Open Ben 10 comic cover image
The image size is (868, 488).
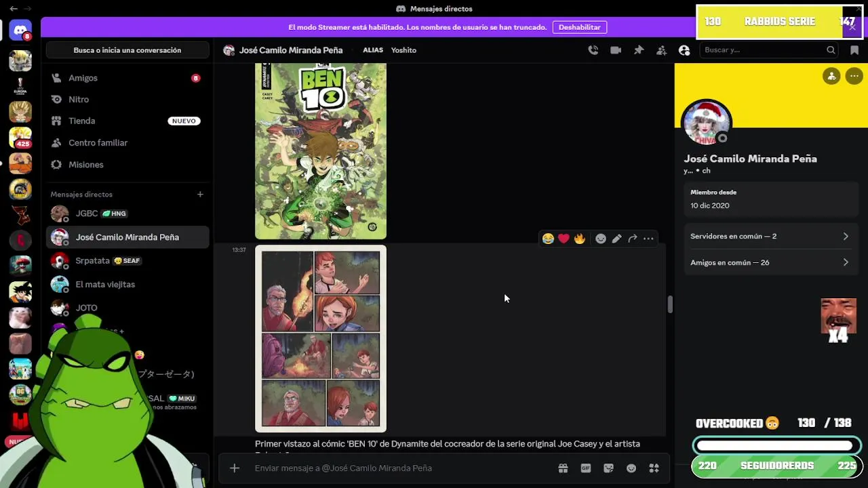(321, 151)
